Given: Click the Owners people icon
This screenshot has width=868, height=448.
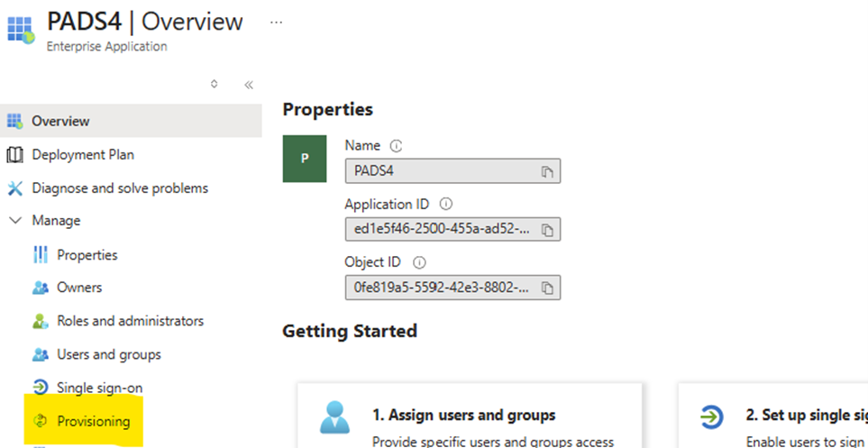Looking at the screenshot, I should (x=41, y=288).
